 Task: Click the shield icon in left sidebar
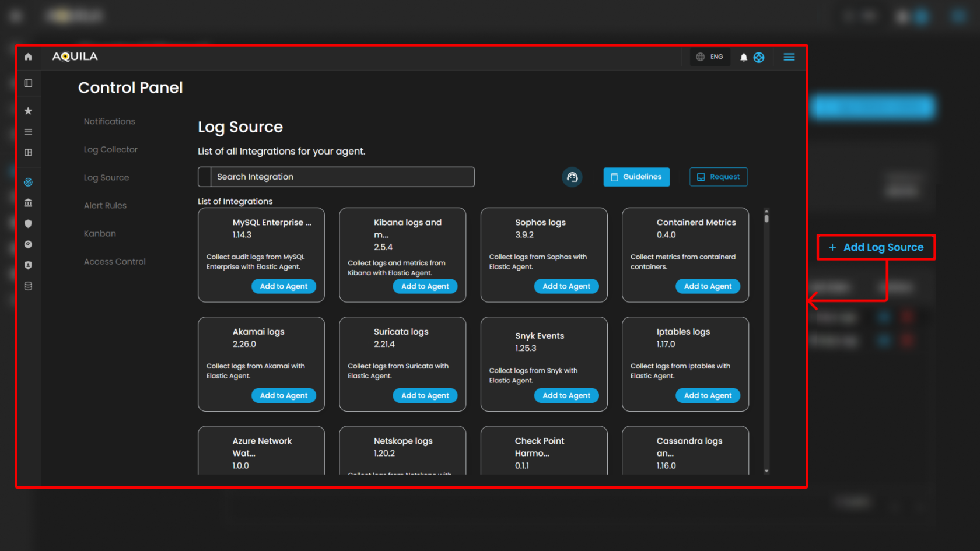(x=28, y=224)
